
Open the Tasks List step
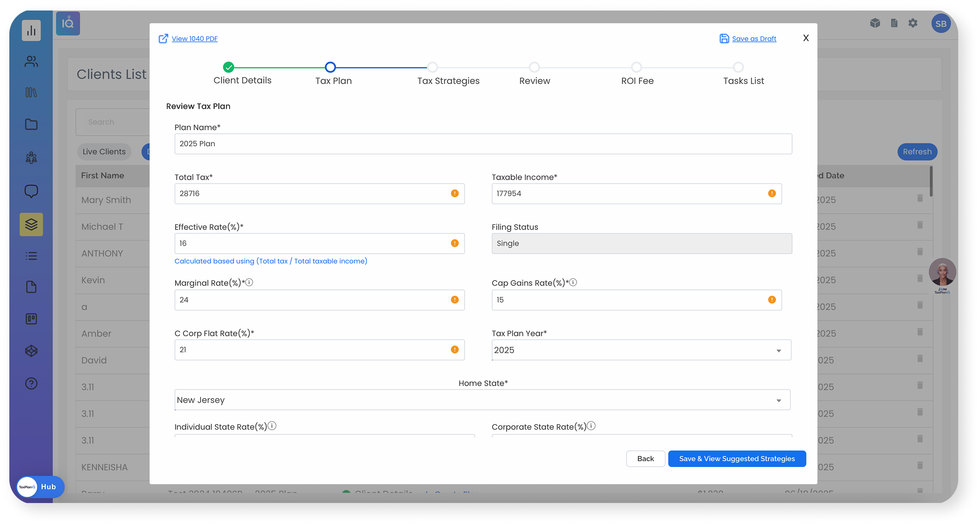point(738,67)
